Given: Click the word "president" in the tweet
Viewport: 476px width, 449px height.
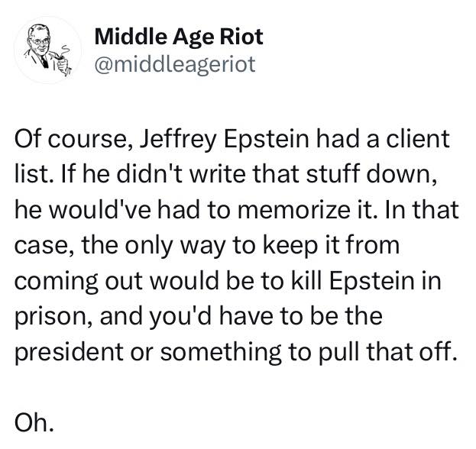Looking at the screenshot, I should click(70, 353).
